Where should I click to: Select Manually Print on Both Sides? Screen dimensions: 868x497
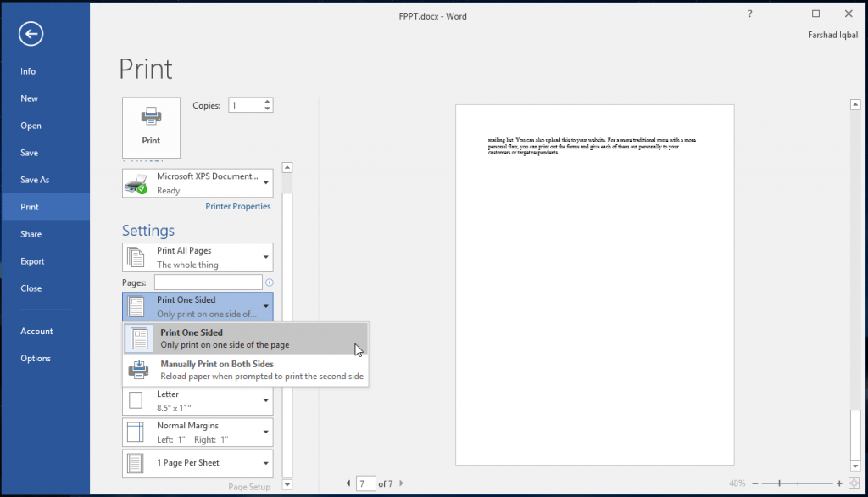(217, 369)
